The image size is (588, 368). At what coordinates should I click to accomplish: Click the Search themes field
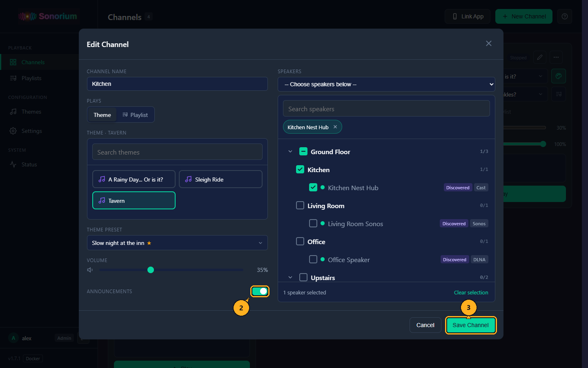click(177, 152)
